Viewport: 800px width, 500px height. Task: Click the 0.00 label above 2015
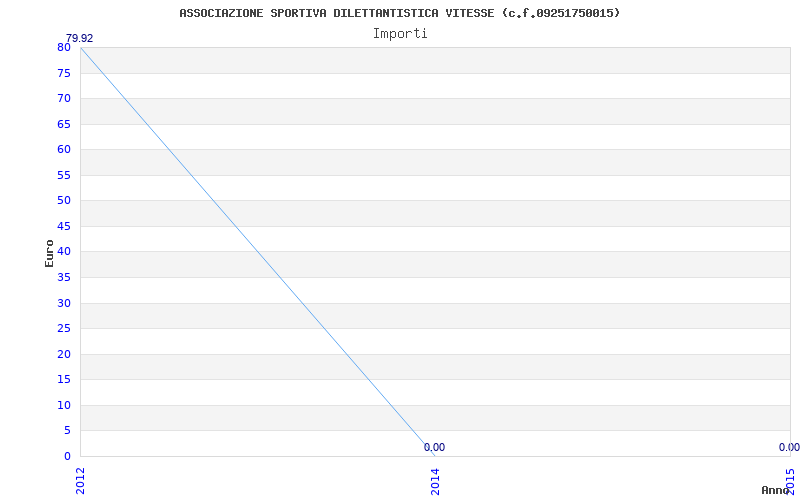click(x=789, y=447)
